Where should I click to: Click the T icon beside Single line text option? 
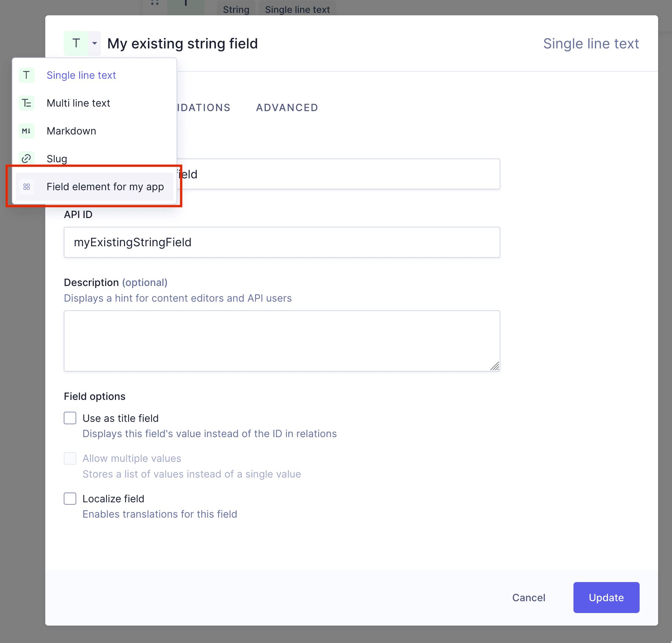[x=26, y=75]
